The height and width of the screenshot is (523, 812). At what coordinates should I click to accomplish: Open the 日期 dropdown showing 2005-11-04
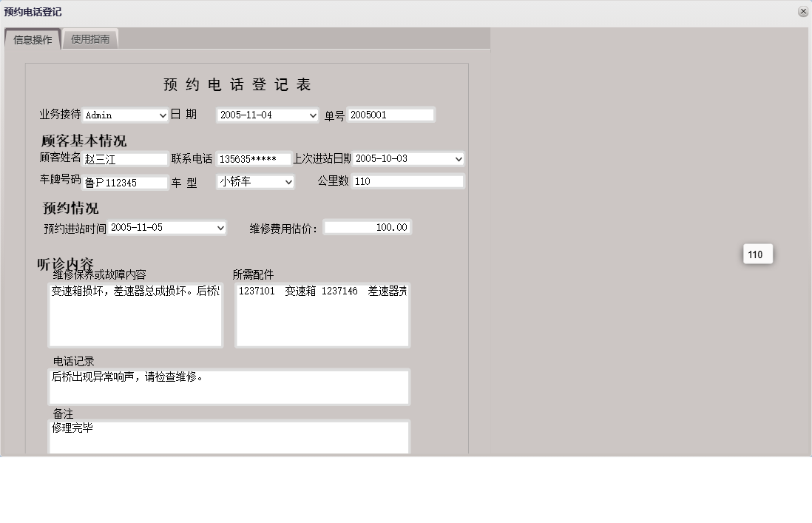[x=266, y=115]
